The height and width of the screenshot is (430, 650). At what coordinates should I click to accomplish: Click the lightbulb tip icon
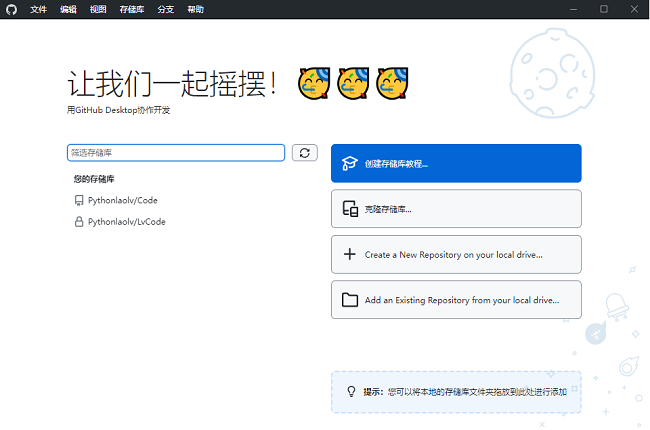pos(351,392)
